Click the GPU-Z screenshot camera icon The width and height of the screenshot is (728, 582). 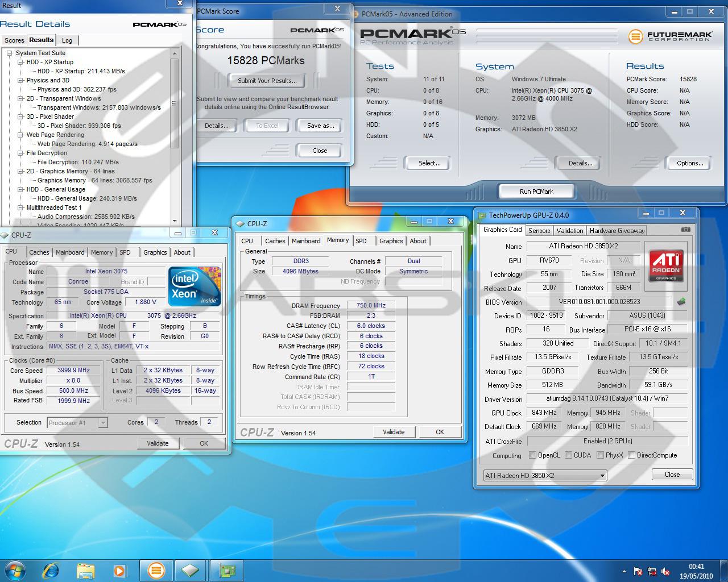click(686, 230)
